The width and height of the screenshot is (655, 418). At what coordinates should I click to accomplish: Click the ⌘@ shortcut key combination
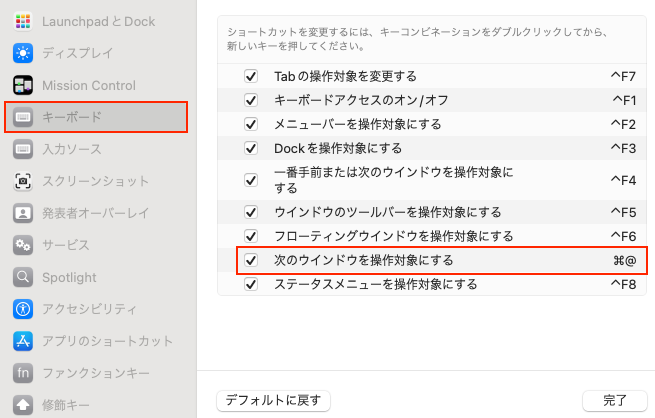624,260
